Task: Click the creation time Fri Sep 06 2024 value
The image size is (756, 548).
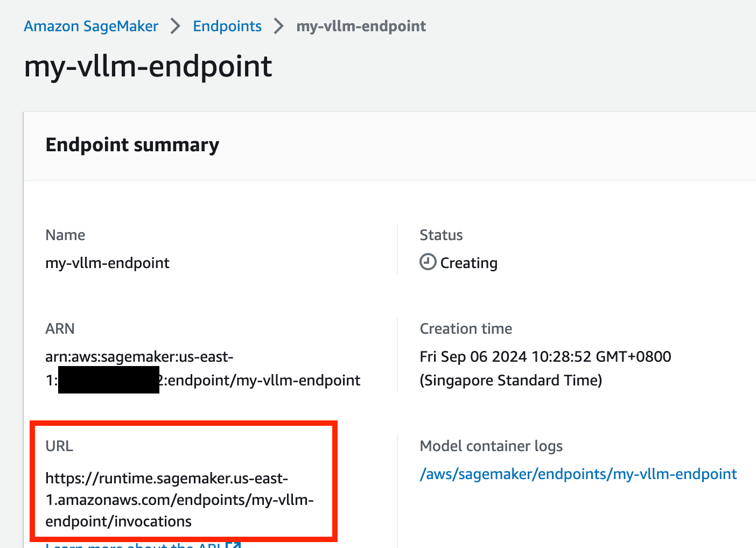Action: pyautogui.click(x=545, y=368)
